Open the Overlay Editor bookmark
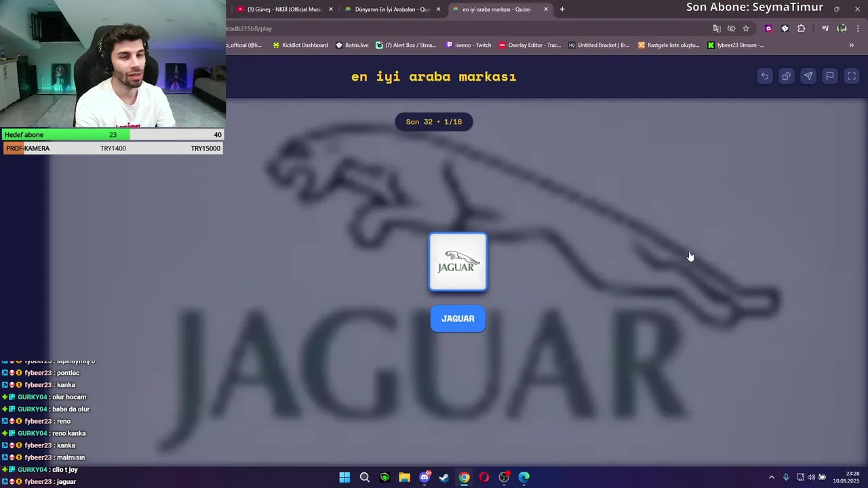Image resolution: width=868 pixels, height=488 pixels. pyautogui.click(x=530, y=45)
